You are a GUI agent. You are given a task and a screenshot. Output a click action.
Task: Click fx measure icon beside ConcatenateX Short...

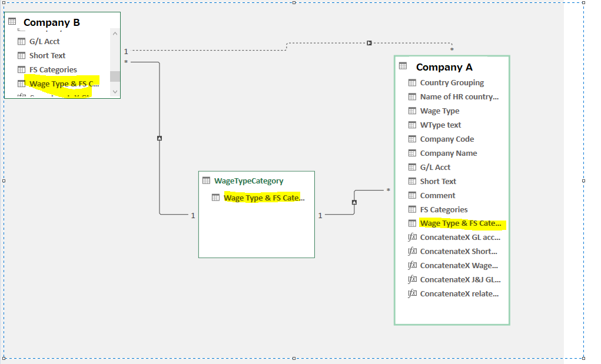pos(412,252)
